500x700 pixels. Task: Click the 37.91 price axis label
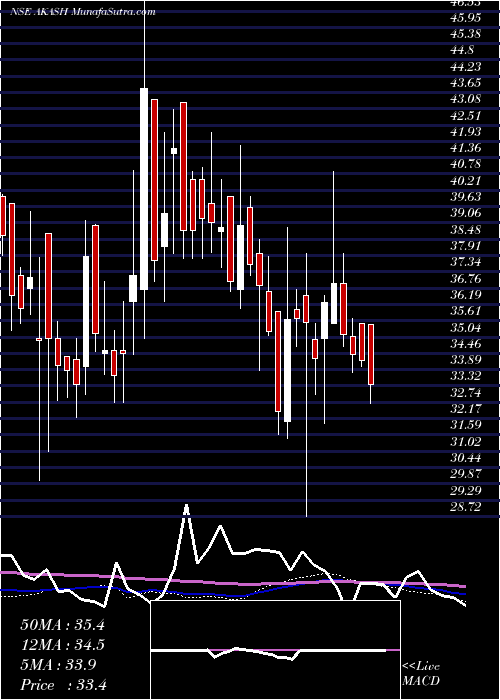[464, 246]
